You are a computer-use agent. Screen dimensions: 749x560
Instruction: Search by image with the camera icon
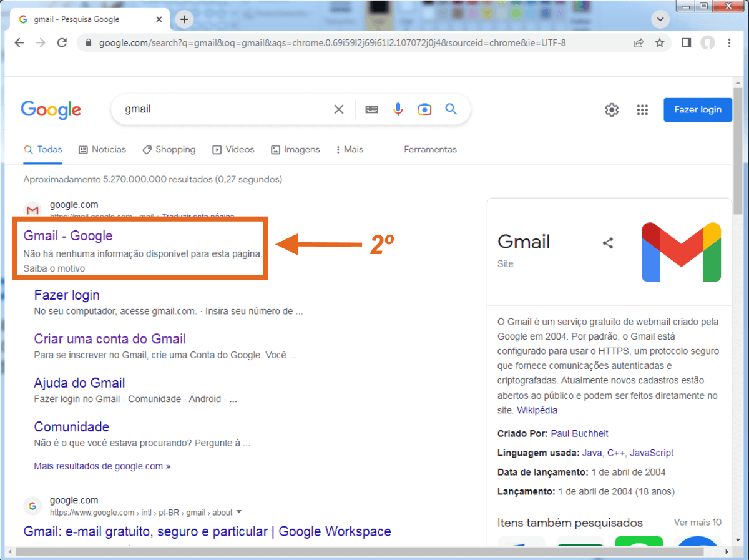coord(424,109)
